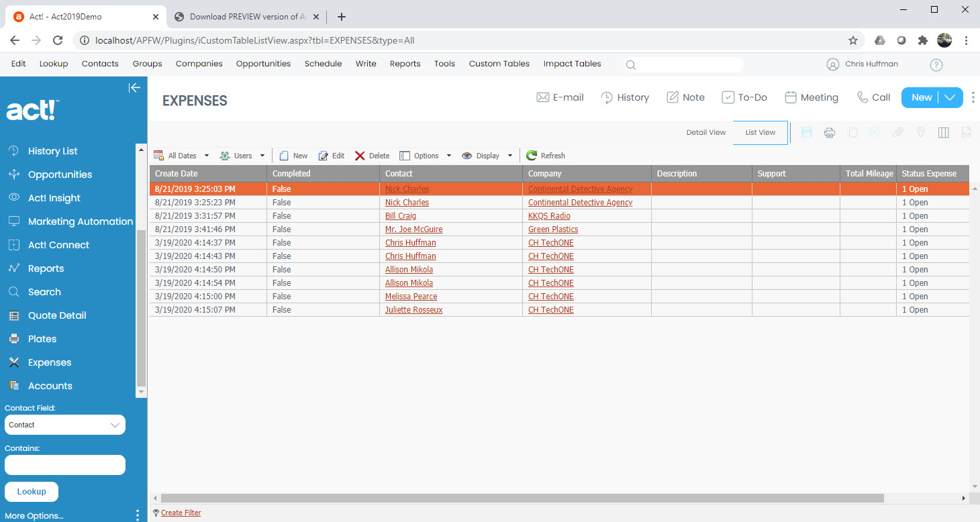This screenshot has width=980, height=522.
Task: Open the Green Plastics company link
Action: [553, 229]
